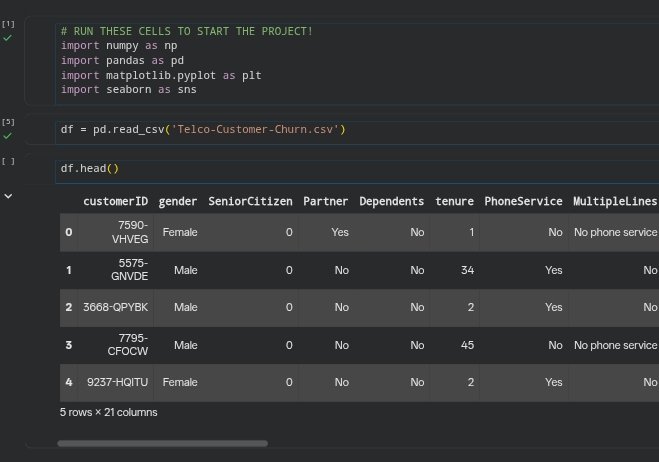Click PhoneService 'Yes' in row 1
This screenshot has height=462, width=659.
click(x=554, y=270)
